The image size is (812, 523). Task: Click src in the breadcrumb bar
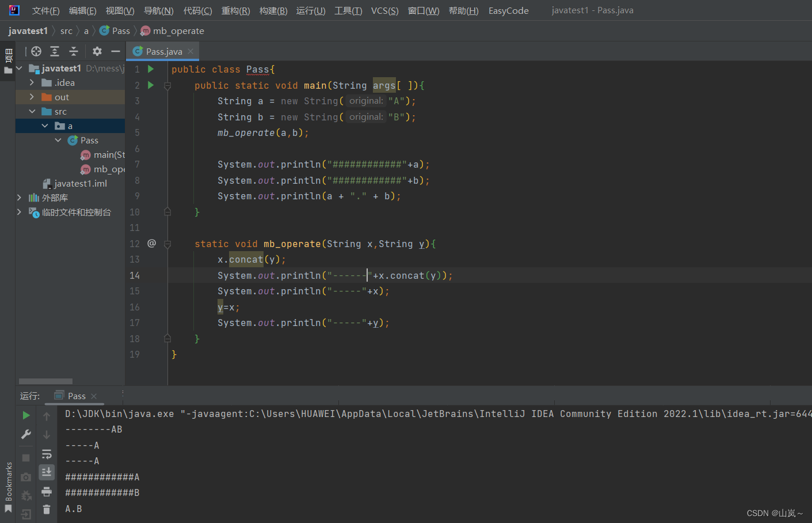pyautogui.click(x=66, y=31)
